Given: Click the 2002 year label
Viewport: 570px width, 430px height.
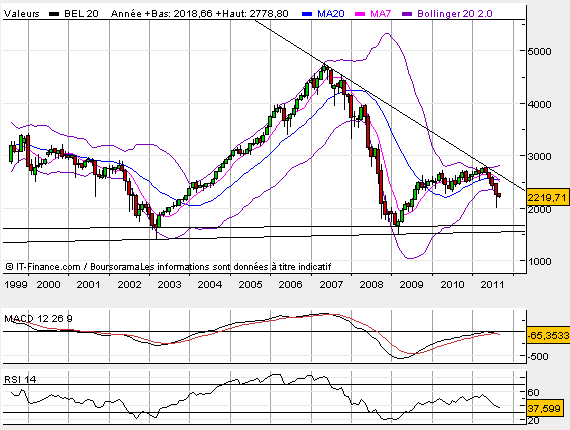Looking at the screenshot, I should click(129, 285).
